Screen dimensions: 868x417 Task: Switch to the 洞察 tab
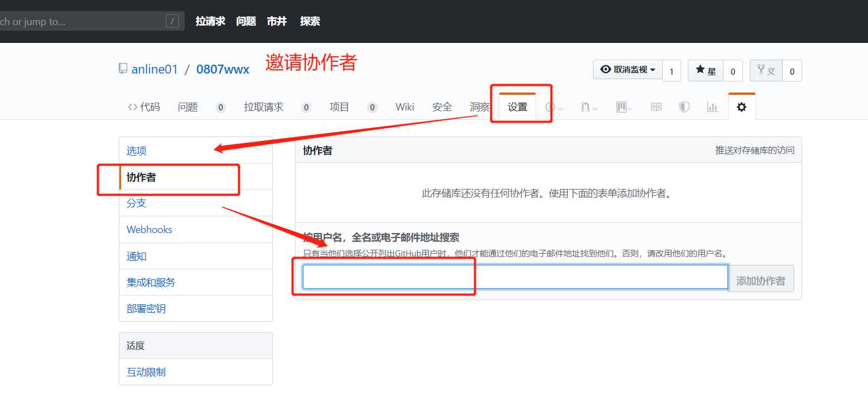click(480, 107)
